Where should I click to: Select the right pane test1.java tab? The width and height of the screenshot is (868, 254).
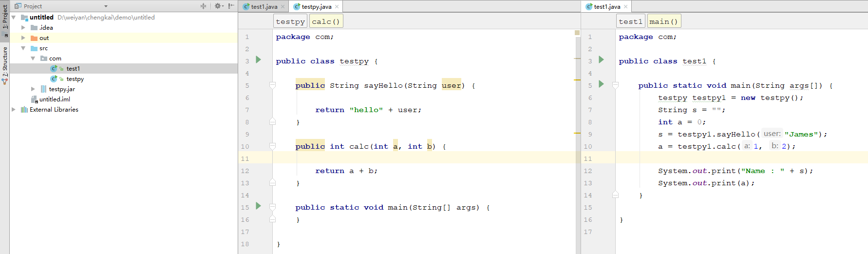(606, 7)
